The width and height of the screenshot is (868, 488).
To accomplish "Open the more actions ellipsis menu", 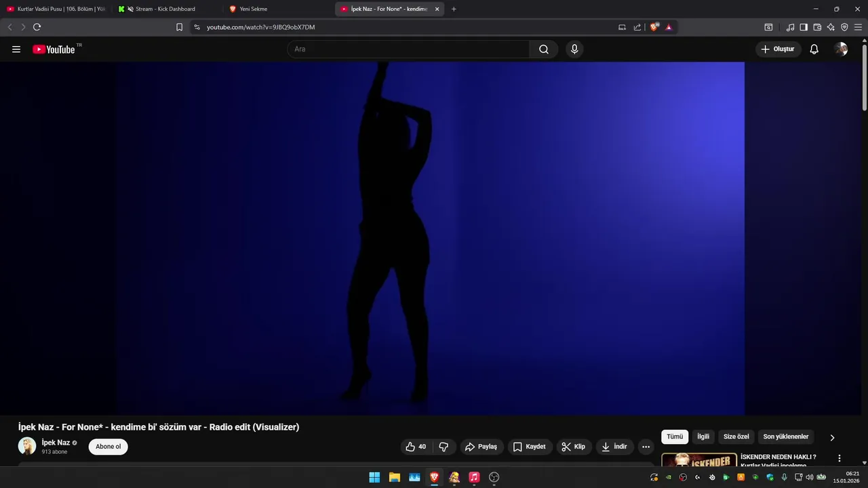I will click(646, 447).
